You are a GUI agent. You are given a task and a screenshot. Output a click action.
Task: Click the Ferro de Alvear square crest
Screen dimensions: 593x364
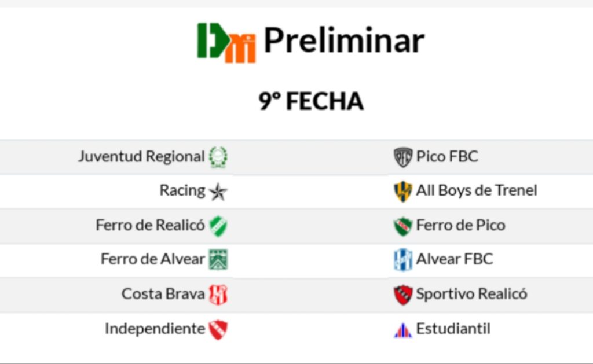pos(218,260)
